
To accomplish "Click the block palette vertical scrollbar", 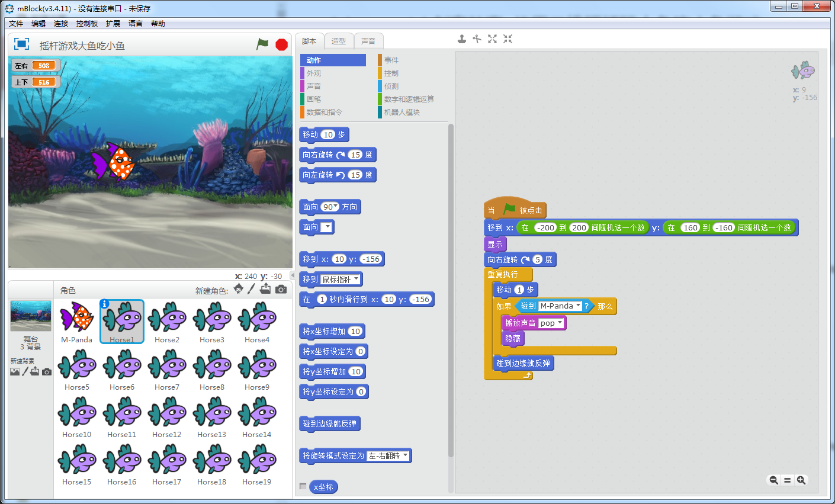I will (x=451, y=290).
